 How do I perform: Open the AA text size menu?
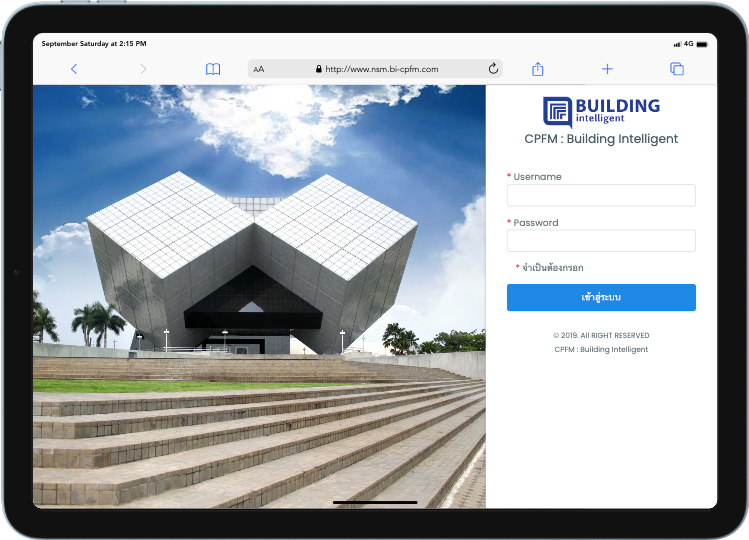click(x=259, y=70)
